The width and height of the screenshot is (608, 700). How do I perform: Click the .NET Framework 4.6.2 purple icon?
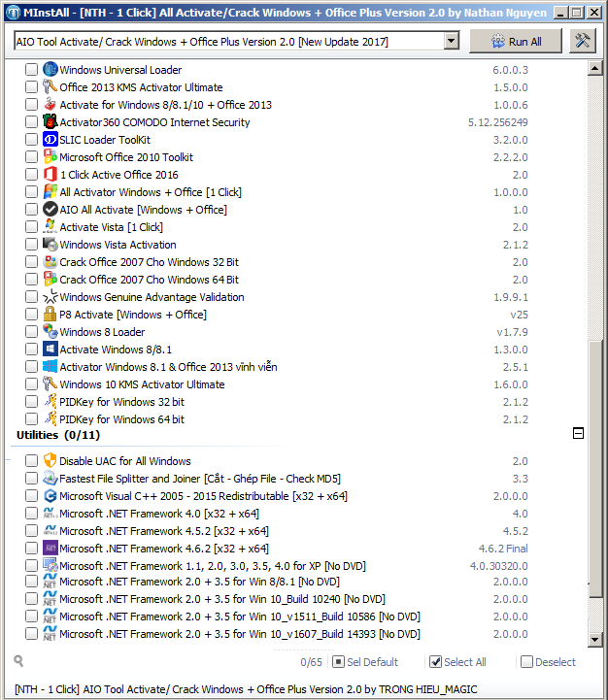(x=51, y=548)
